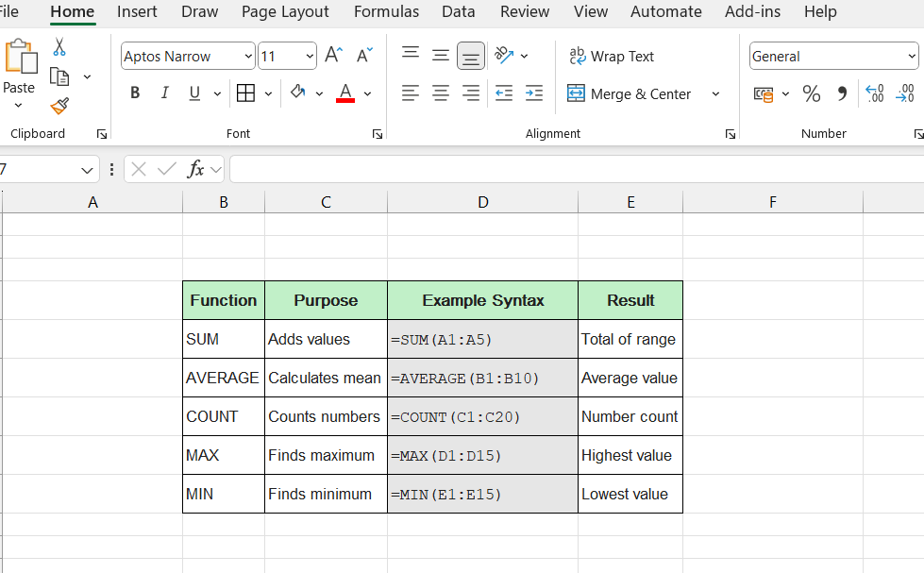Apply Accounting Number Format icon
924x573 pixels.
point(764,93)
